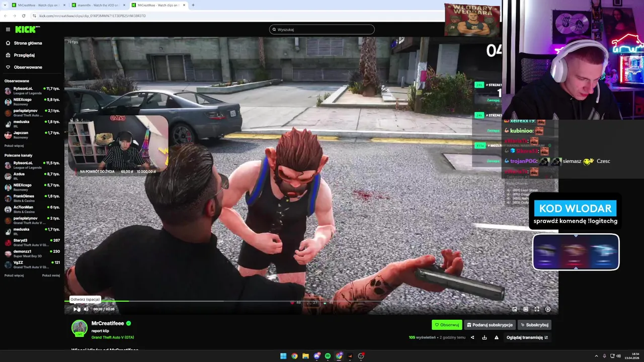The width and height of the screenshot is (644, 362).
Task: Toggle theater mode in player
Action: pyautogui.click(x=526, y=309)
